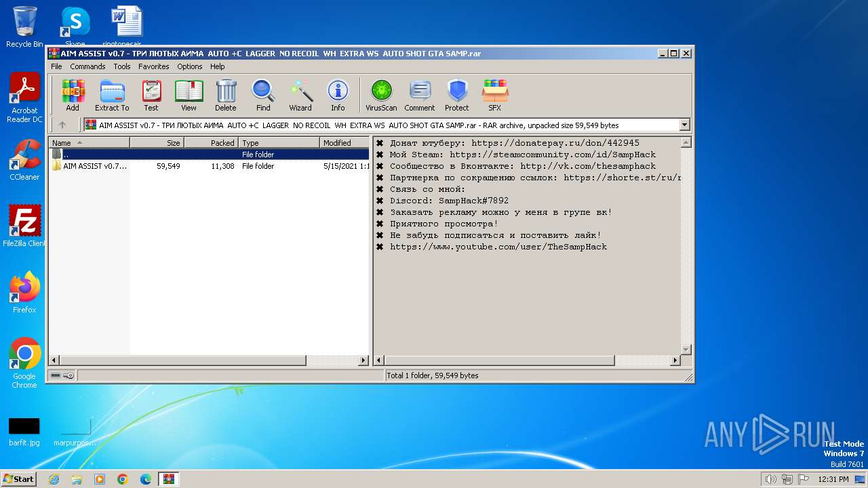Open the archive Comment editor

click(x=420, y=96)
